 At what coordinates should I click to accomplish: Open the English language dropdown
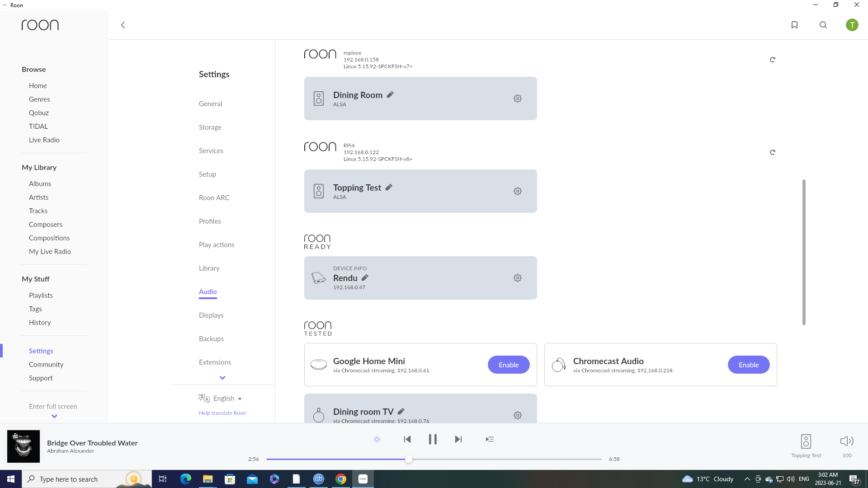(x=227, y=399)
